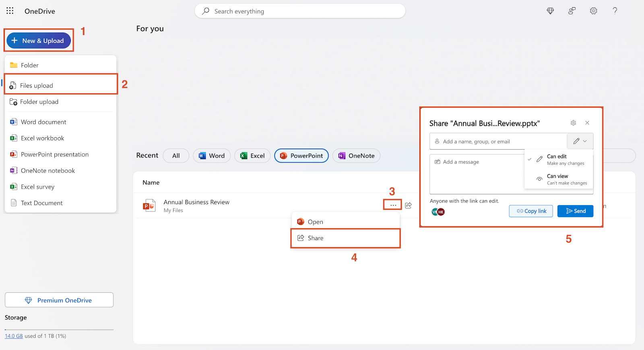Image resolution: width=644 pixels, height=350 pixels.
Task: Select Folder upload in the menu
Action: pos(60,102)
